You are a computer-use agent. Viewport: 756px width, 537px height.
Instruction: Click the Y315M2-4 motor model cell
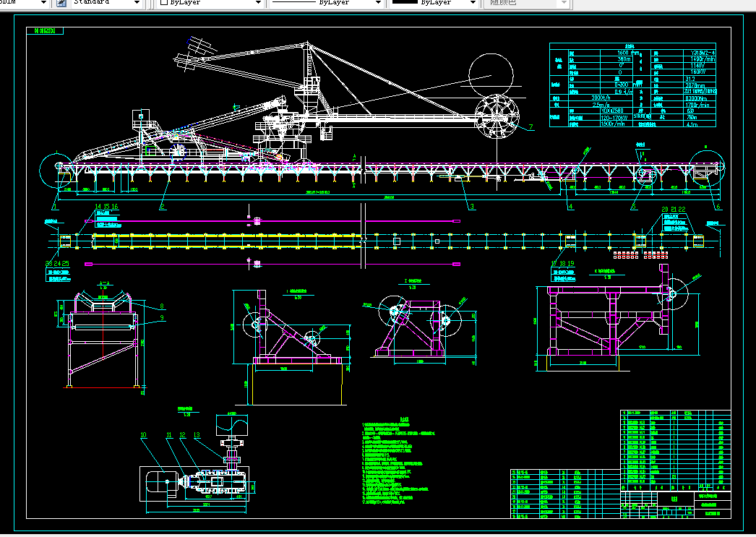(x=703, y=53)
